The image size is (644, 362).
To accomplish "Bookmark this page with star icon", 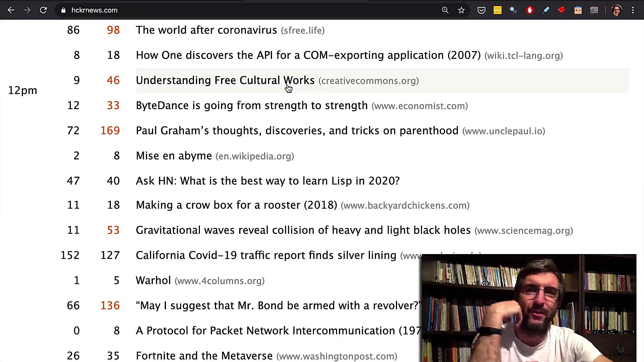I will 461,10.
